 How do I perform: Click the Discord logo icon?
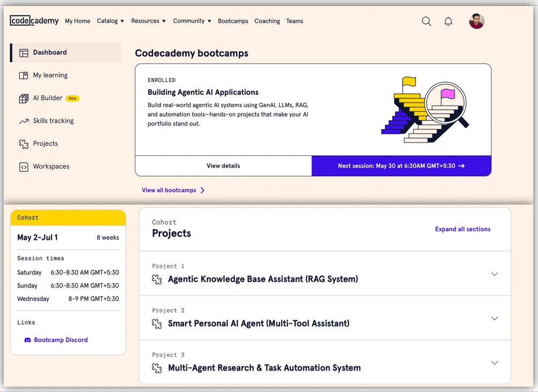[27, 340]
